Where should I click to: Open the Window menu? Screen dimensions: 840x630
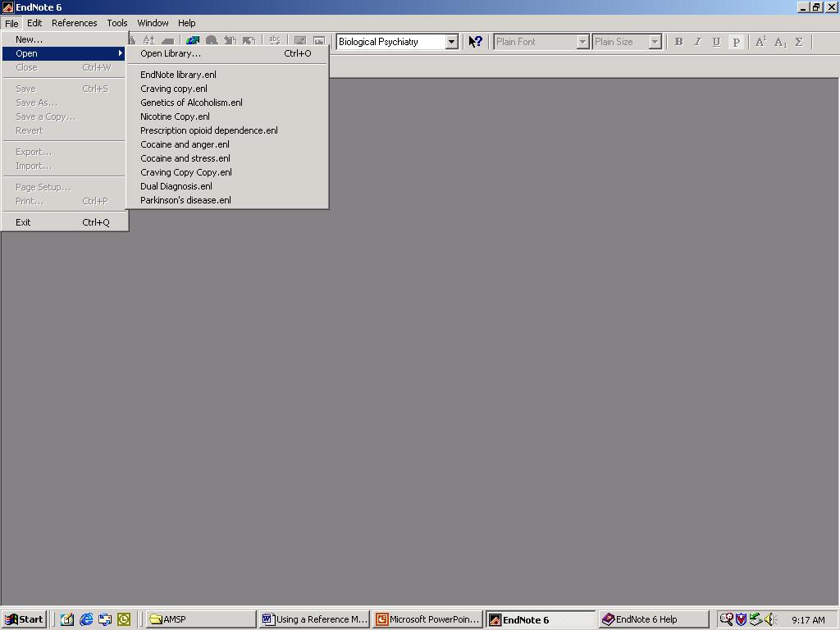(x=153, y=23)
